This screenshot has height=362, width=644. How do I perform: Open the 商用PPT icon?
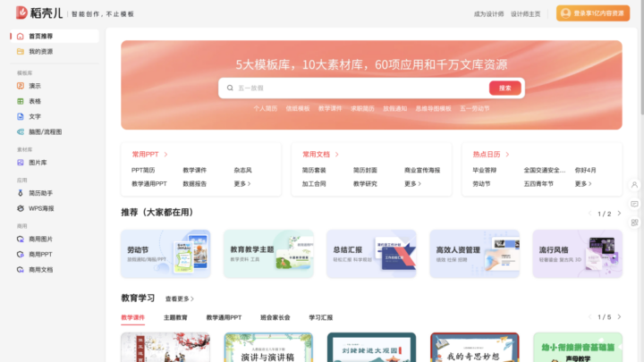tap(20, 255)
